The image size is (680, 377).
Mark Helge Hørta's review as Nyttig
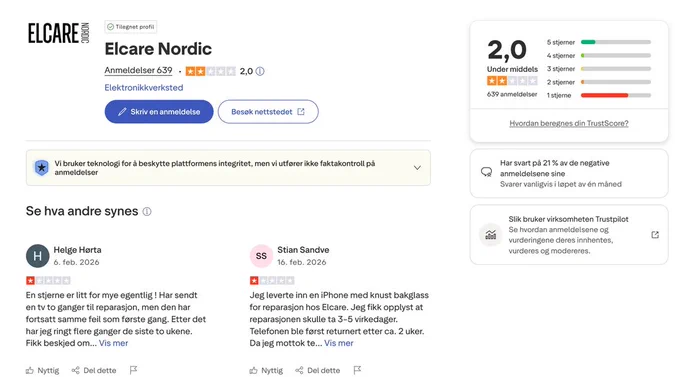[42, 370]
